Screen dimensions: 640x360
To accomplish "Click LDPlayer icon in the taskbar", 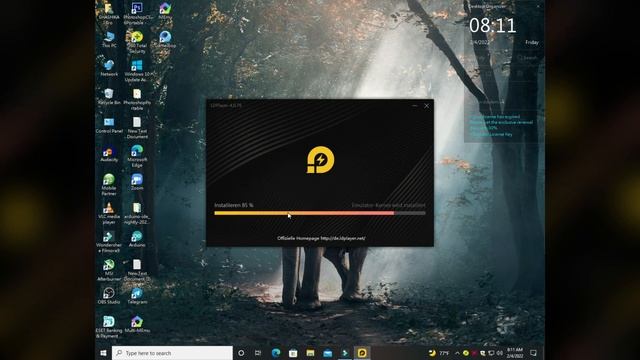I will pyautogui.click(x=362, y=353).
